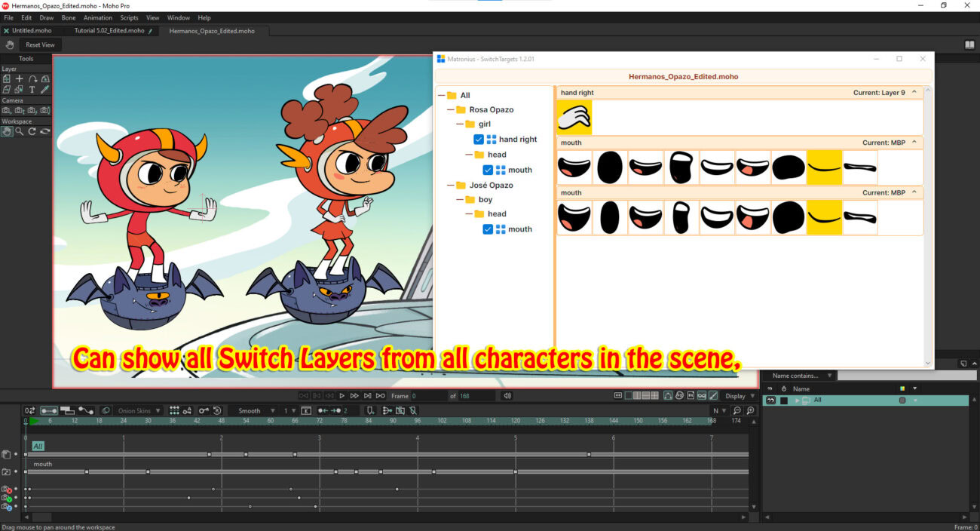Expand the 'All' layer group triangle
The width and height of the screenshot is (980, 531).
[798, 401]
